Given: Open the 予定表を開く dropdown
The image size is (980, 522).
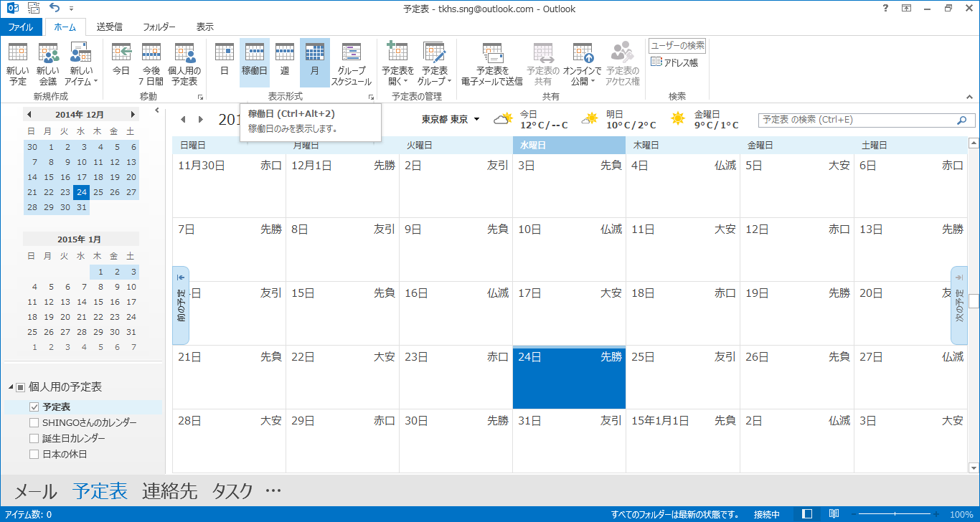Looking at the screenshot, I should [397, 64].
